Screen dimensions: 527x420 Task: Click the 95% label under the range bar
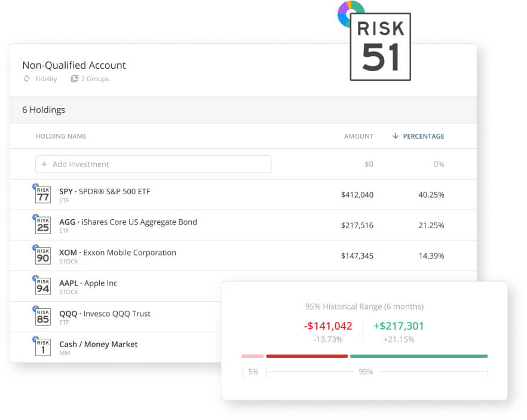(366, 372)
